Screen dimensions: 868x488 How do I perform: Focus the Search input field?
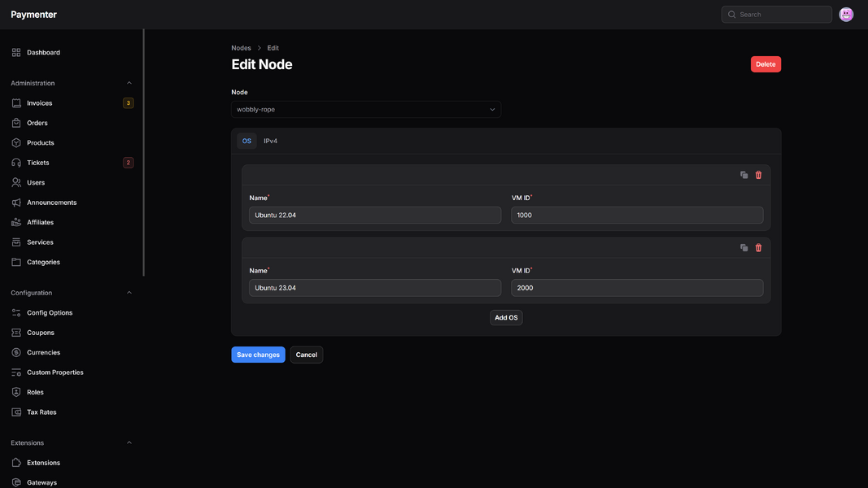(777, 15)
